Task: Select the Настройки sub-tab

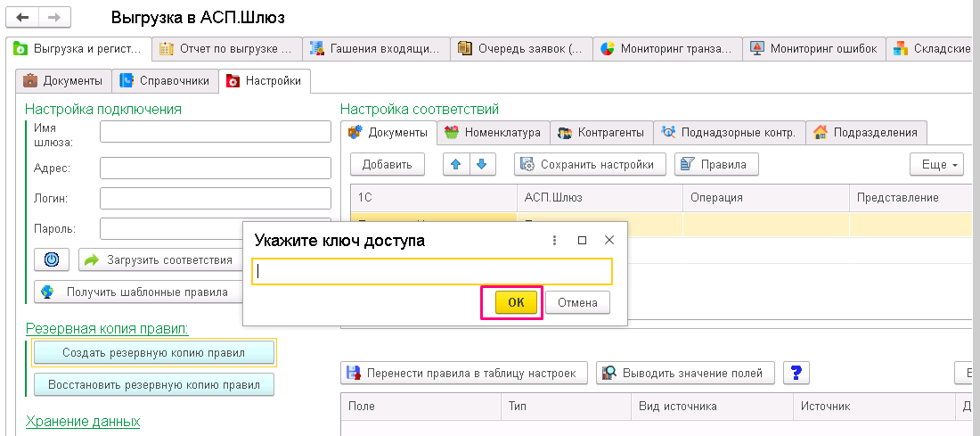Action: pos(265,81)
